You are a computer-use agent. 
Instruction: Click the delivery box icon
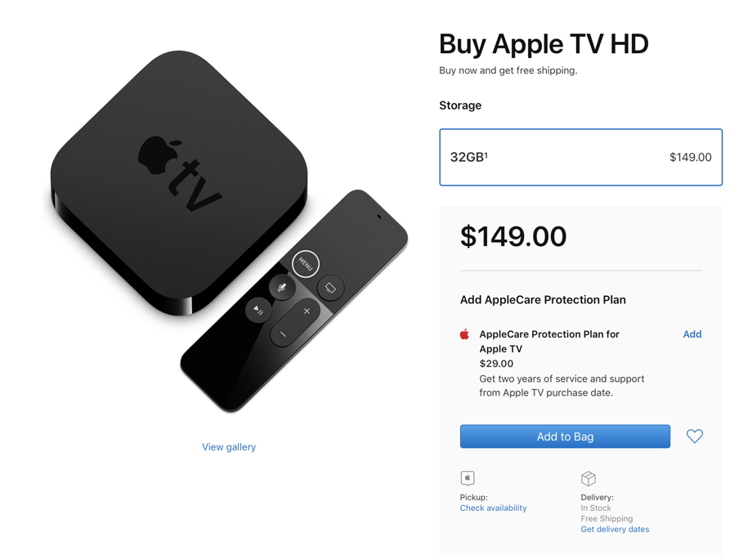click(588, 478)
